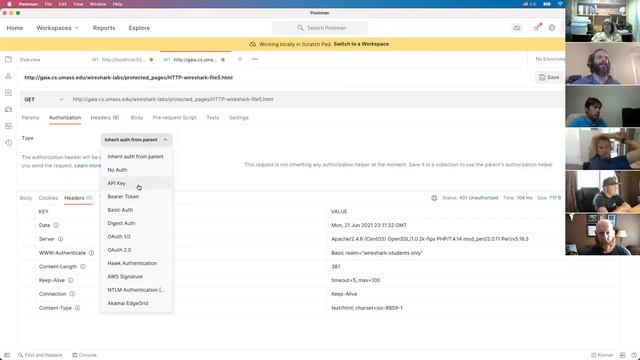Image resolution: width=640 pixels, height=360 pixels.
Task: Choose Akamai EdgeGrid option
Action: tap(136, 303)
